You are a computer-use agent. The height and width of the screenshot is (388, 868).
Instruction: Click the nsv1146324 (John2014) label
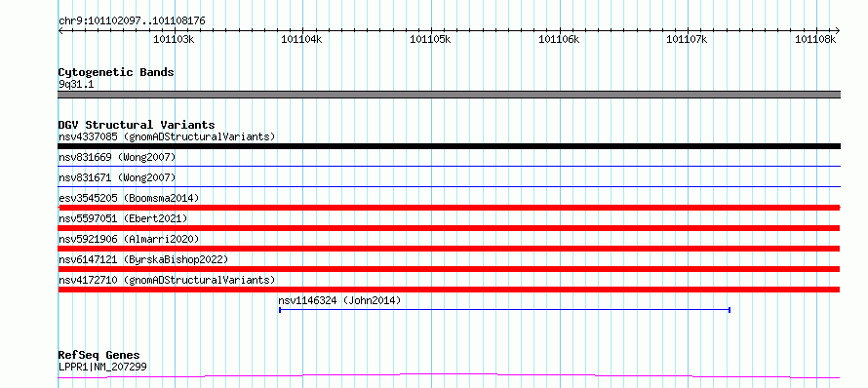pos(339,300)
